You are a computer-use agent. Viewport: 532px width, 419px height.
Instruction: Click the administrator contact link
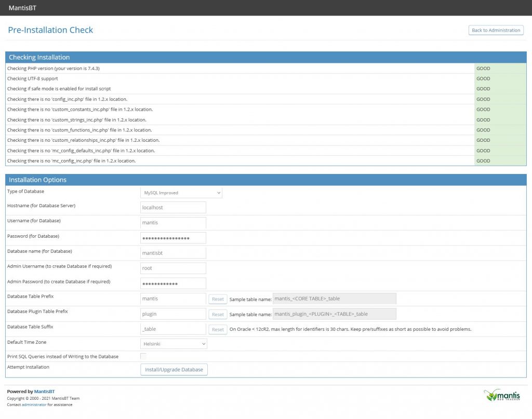click(35, 404)
